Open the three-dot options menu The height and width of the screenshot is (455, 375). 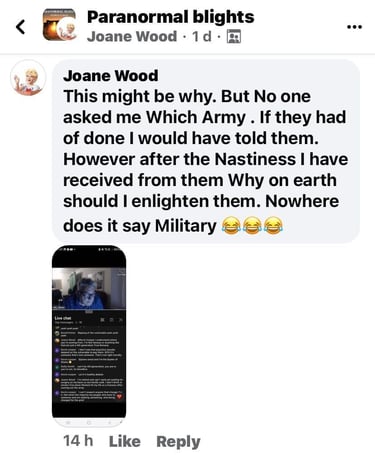[x=354, y=26]
